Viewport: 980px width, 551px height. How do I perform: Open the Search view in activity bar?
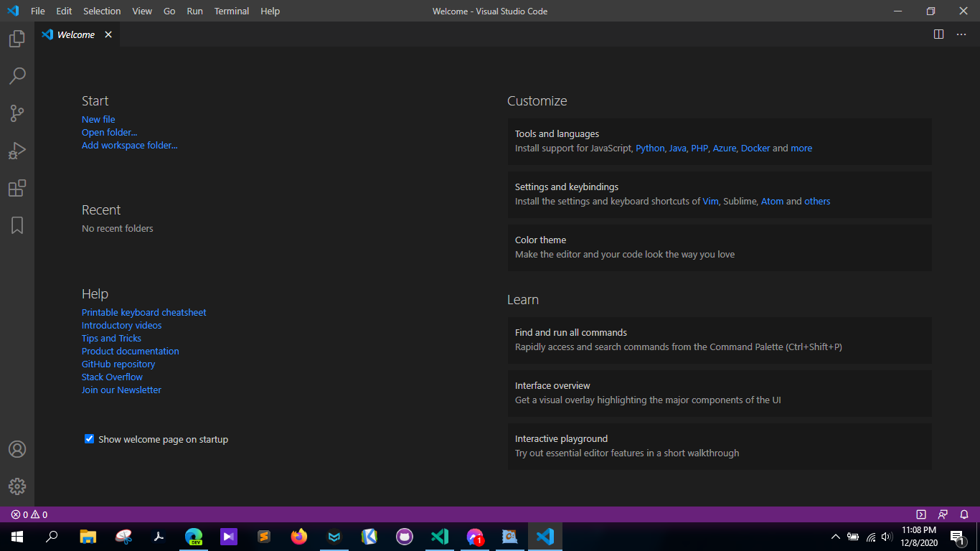[x=17, y=75]
